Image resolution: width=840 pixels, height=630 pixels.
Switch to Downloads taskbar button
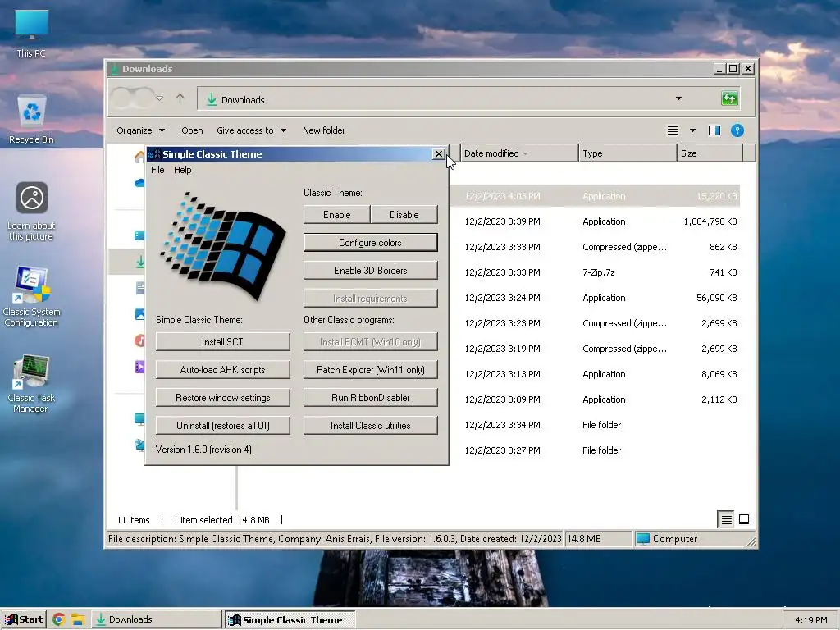(156, 619)
